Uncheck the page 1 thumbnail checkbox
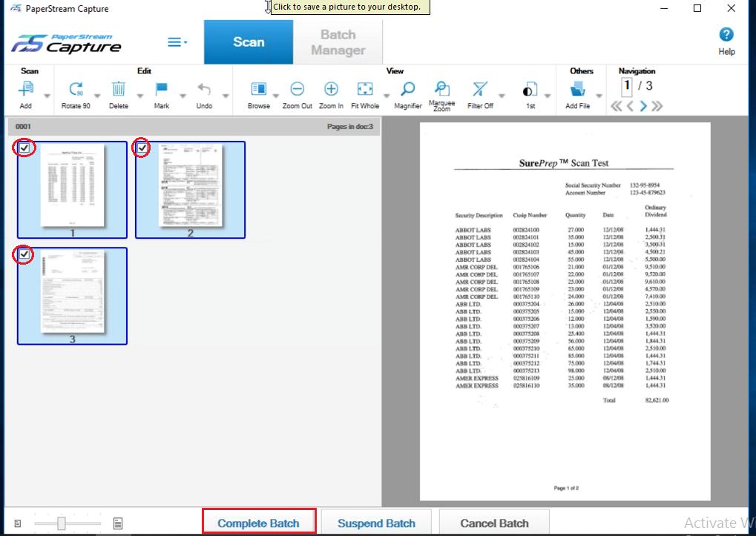Viewport: 756px width, 536px height. tap(24, 148)
